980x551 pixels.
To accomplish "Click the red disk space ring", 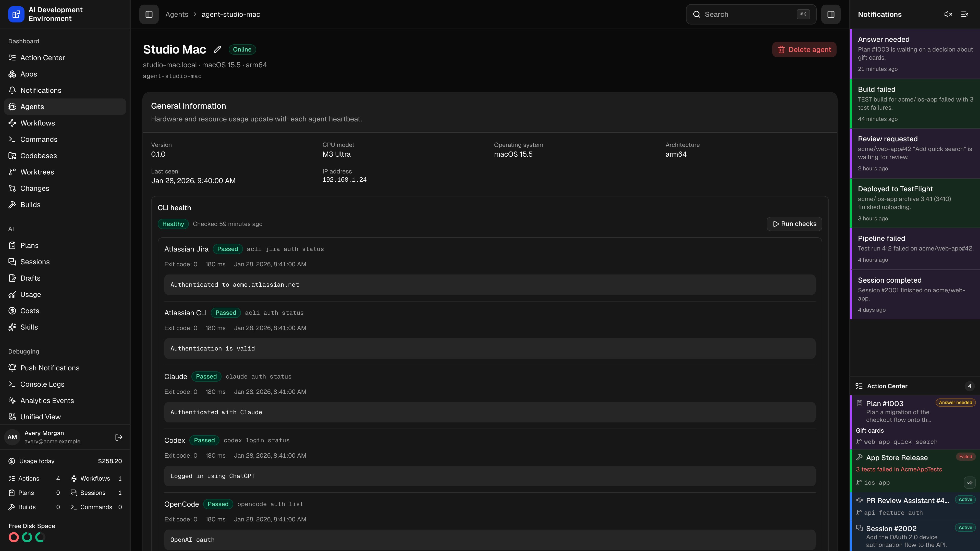I will (14, 537).
